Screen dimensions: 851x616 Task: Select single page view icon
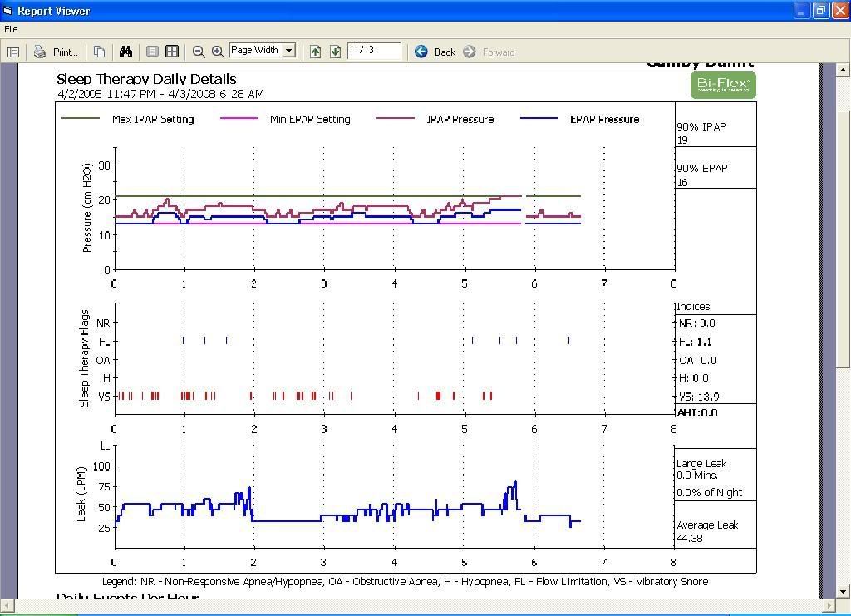153,52
